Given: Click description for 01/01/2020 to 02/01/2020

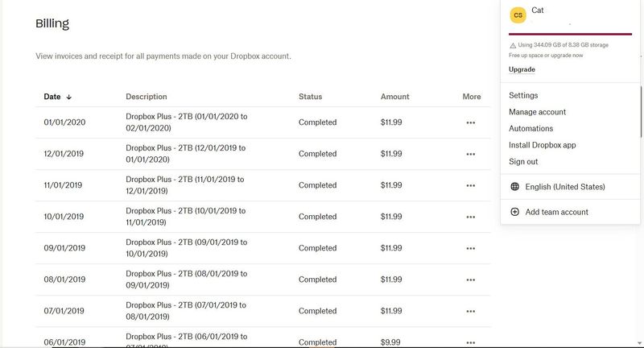Looking at the screenshot, I should [187, 122].
